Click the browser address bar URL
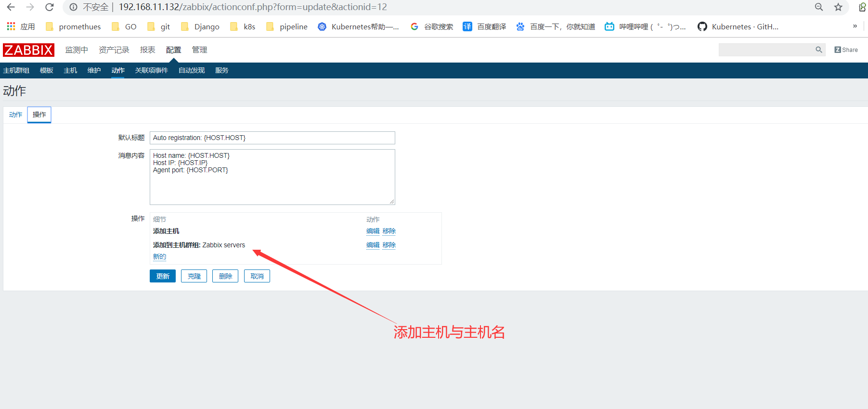Screen dimensions: 868x409 (x=253, y=7)
